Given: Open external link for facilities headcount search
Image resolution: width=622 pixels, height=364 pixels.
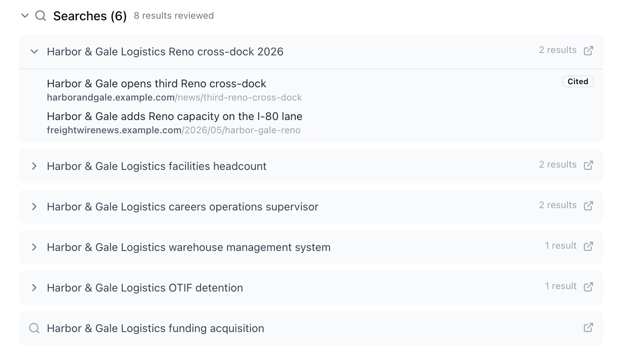Looking at the screenshot, I should pyautogui.click(x=588, y=165).
